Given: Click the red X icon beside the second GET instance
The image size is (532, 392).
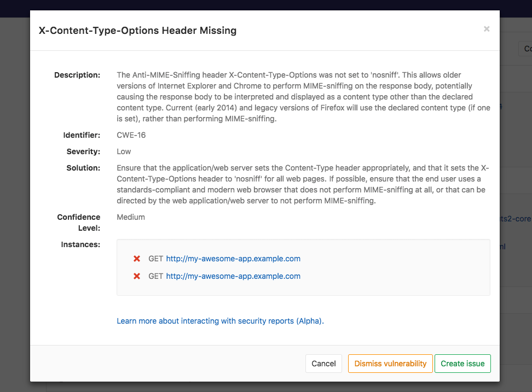Looking at the screenshot, I should point(136,276).
